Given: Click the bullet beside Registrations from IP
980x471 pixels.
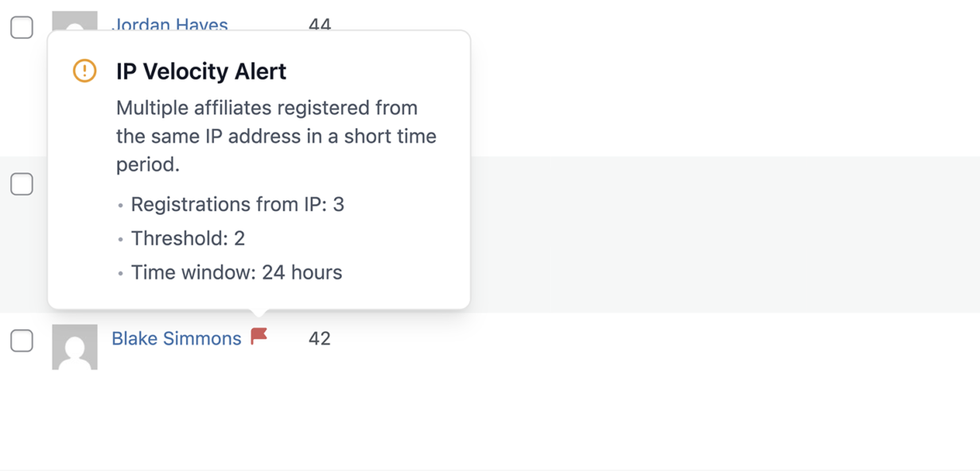Looking at the screenshot, I should tap(121, 205).
